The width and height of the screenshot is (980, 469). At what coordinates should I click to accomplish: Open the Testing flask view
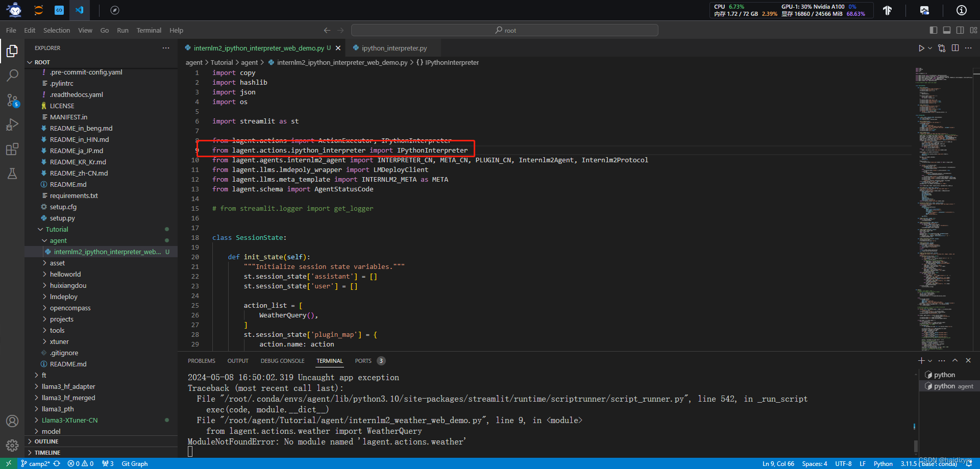tap(12, 174)
